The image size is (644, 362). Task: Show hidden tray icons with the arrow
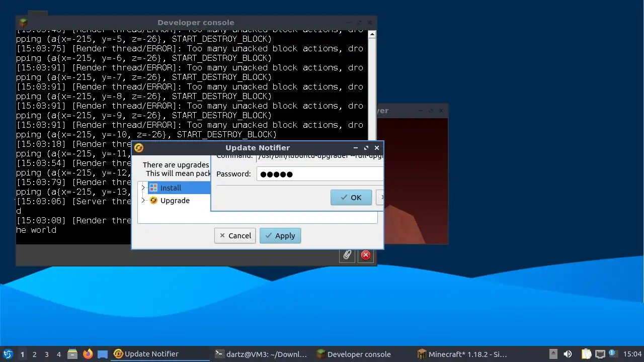(553, 354)
